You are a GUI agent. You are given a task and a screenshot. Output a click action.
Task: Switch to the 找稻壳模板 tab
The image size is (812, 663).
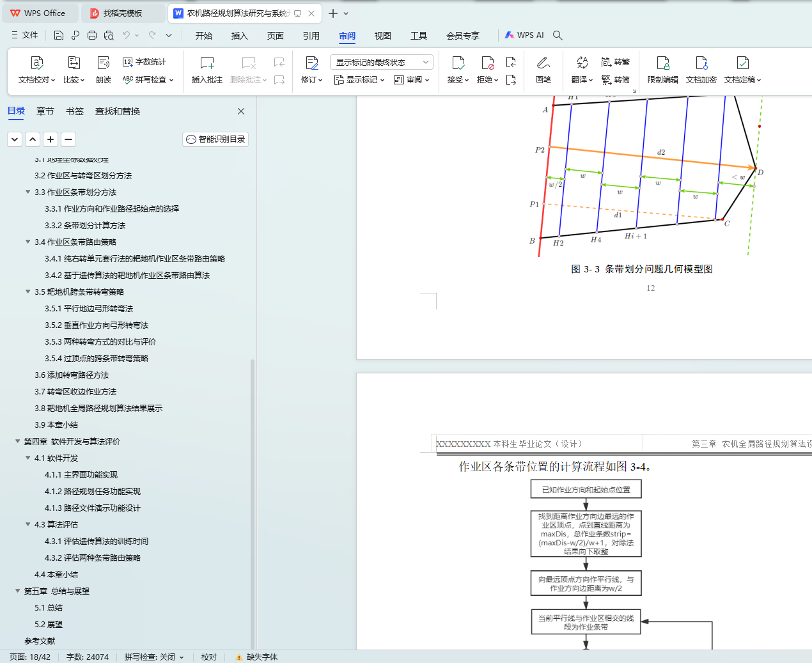(x=123, y=13)
